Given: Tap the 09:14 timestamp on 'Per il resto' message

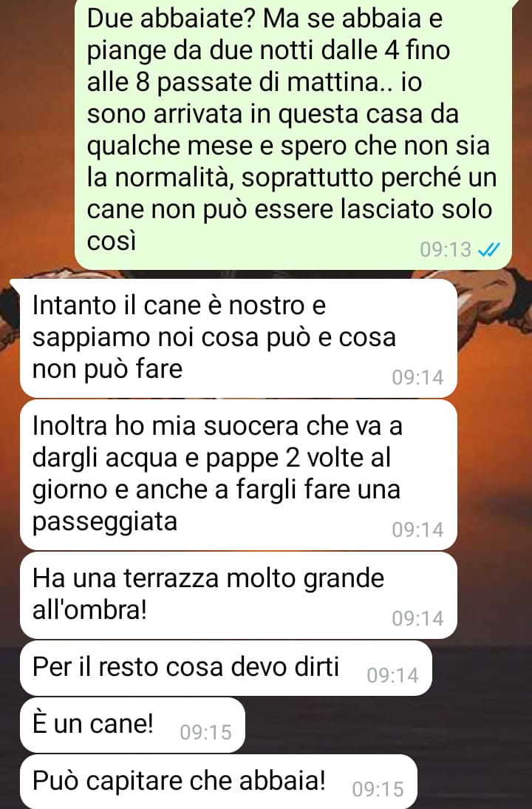Looking at the screenshot, I should pos(392,675).
